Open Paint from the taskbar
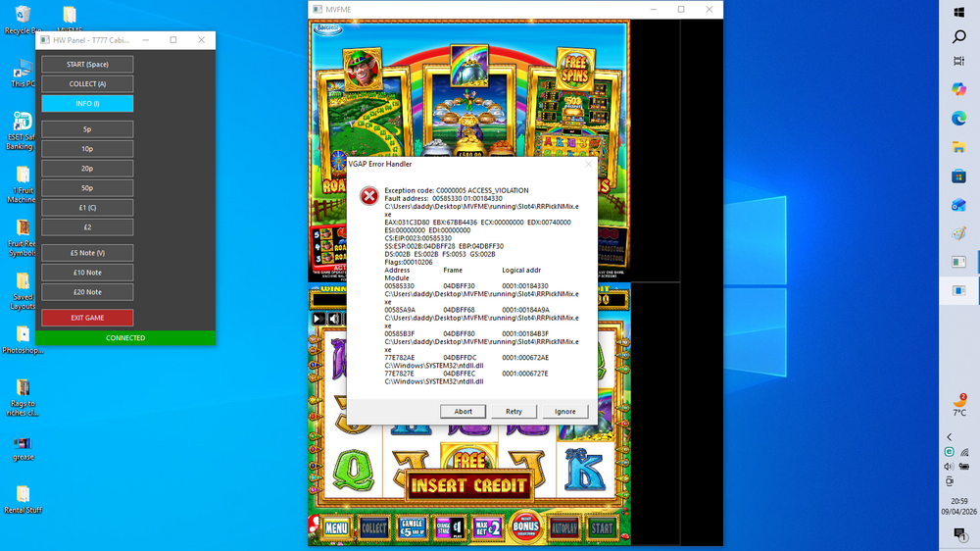This screenshot has height=551, width=980. [x=958, y=234]
